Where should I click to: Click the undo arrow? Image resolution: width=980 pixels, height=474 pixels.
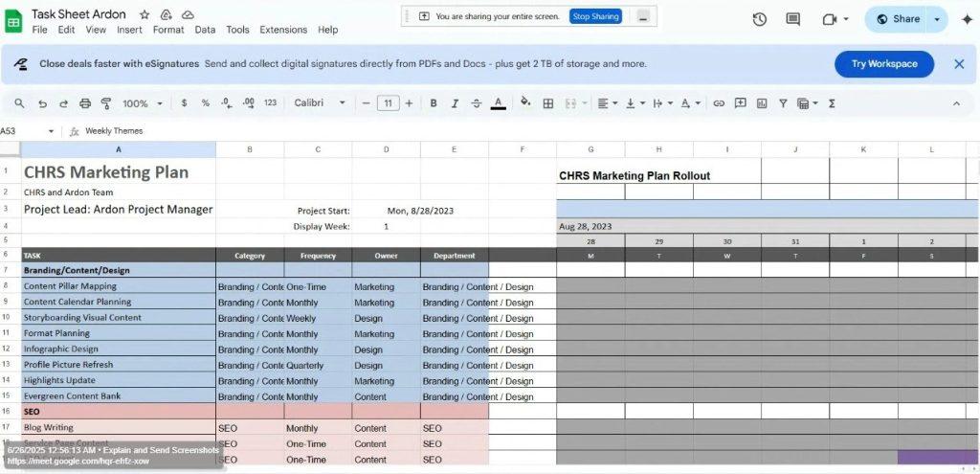(42, 103)
